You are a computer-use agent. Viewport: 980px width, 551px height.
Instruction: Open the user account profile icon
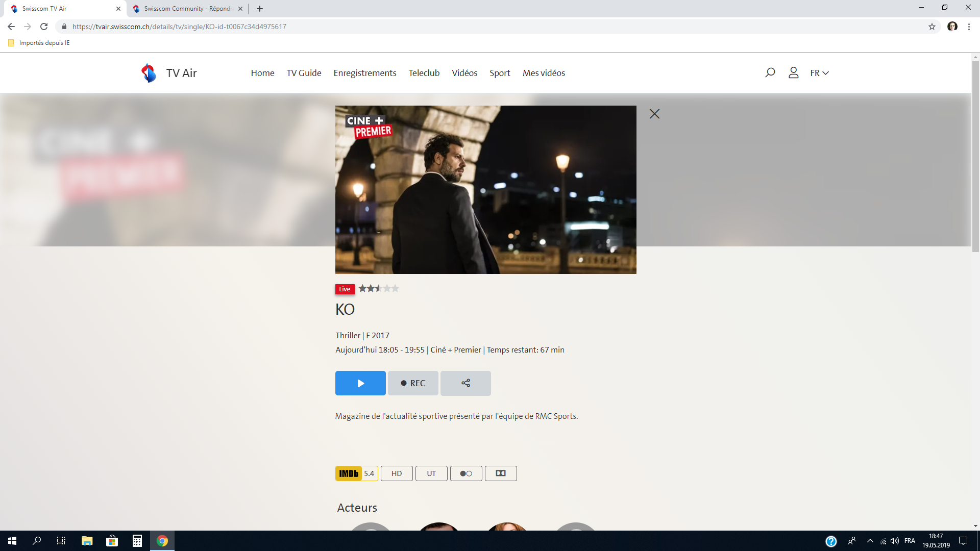[793, 73]
